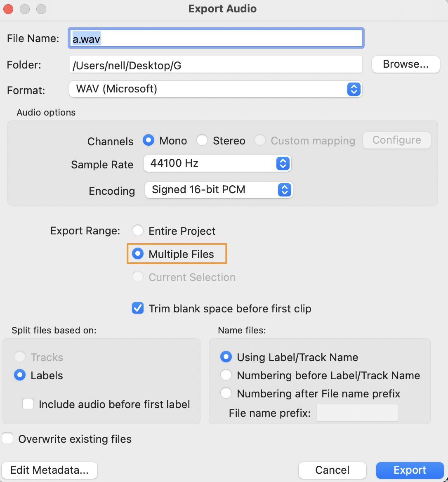Select Using Label/Track Name naming option
The height and width of the screenshot is (482, 448).
coord(226,357)
